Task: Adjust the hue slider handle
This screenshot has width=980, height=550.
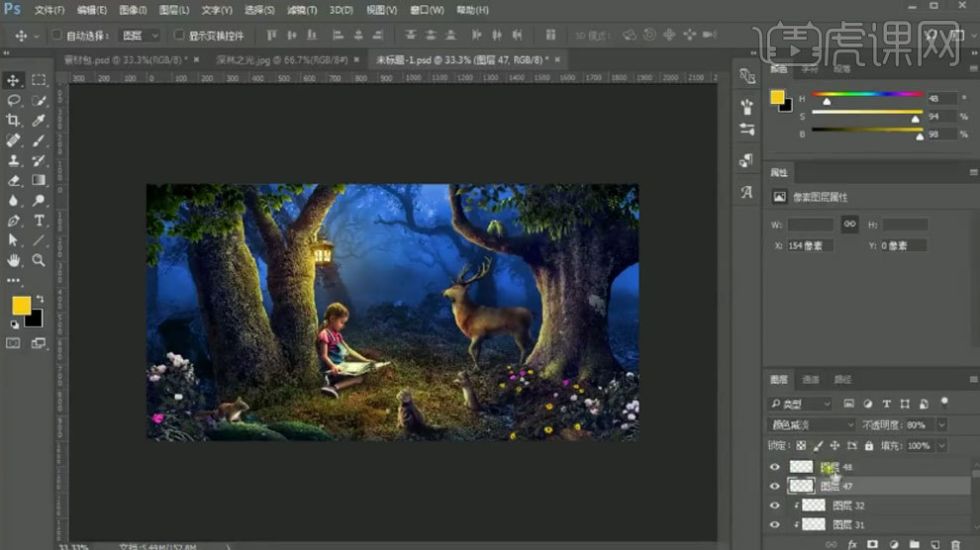Action: coord(827,101)
